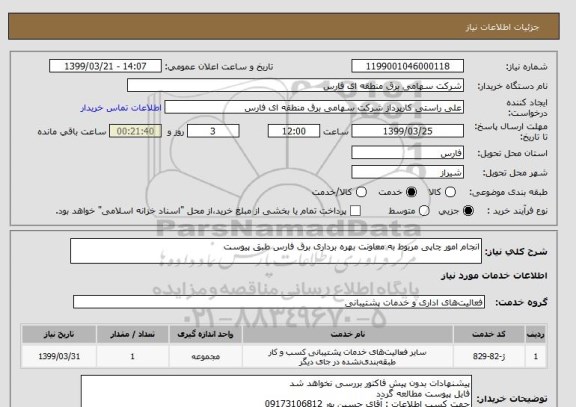Viewport: 576px width, 407px height.
Task: Click the تاریخ نیاز column header
Action: (x=59, y=334)
